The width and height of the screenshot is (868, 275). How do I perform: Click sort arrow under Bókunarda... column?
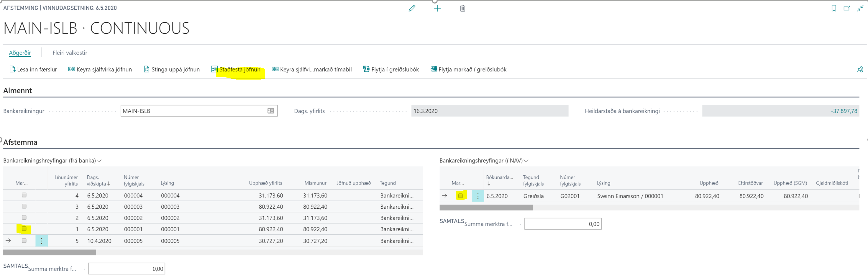(489, 184)
